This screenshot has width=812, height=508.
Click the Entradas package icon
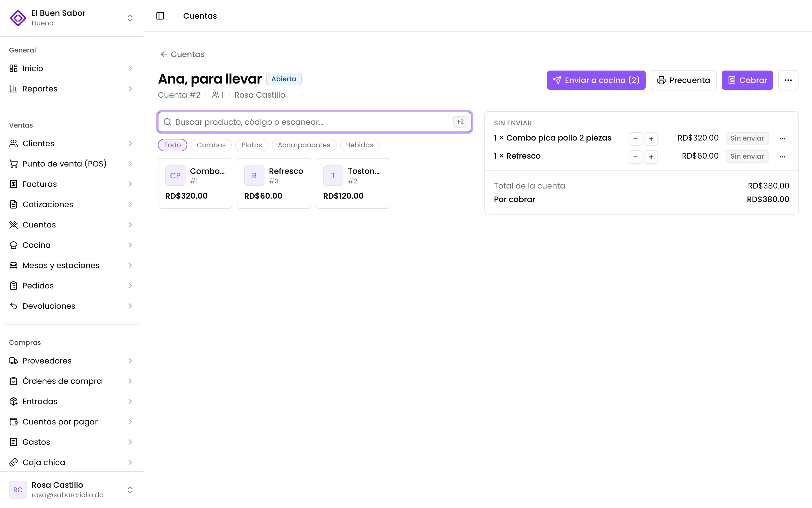(x=14, y=402)
